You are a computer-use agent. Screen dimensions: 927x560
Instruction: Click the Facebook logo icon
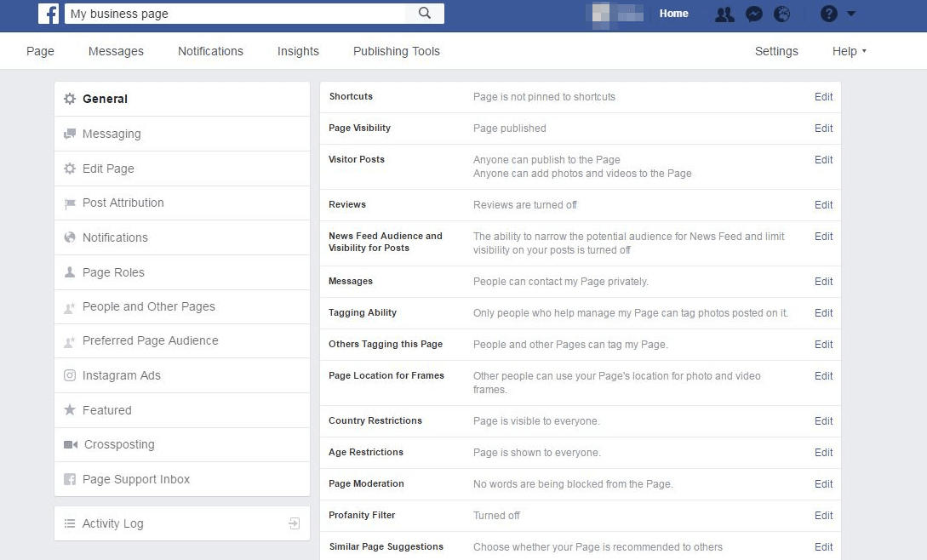pos(49,14)
